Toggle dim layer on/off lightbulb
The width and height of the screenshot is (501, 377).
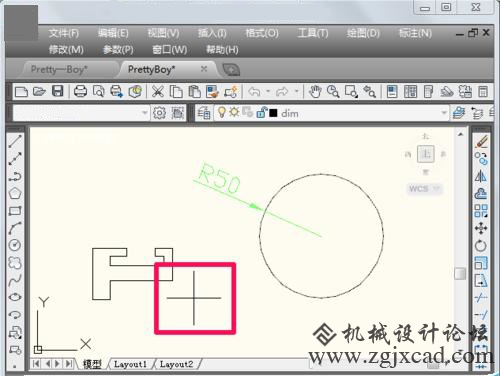(x=222, y=112)
